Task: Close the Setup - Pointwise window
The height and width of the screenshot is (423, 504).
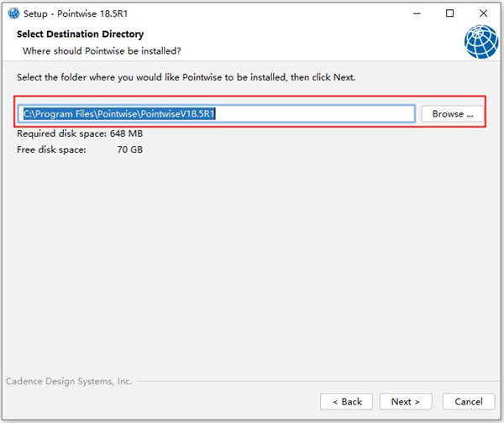Action: 483,13
